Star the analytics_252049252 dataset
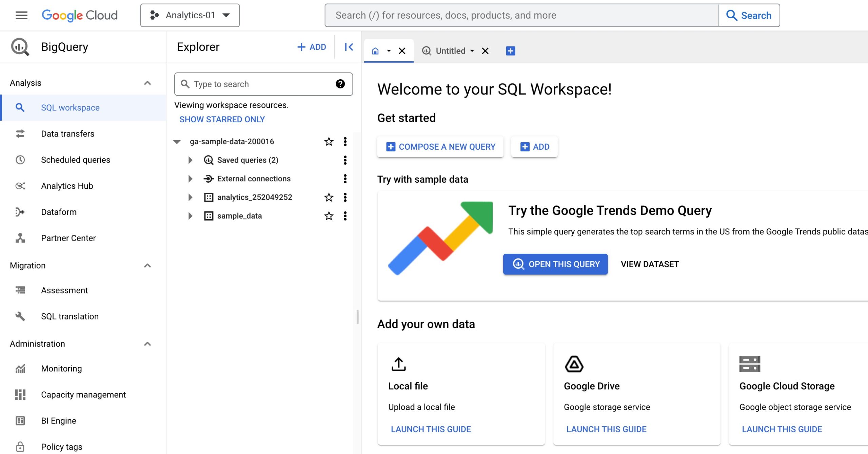This screenshot has width=868, height=454. [329, 197]
